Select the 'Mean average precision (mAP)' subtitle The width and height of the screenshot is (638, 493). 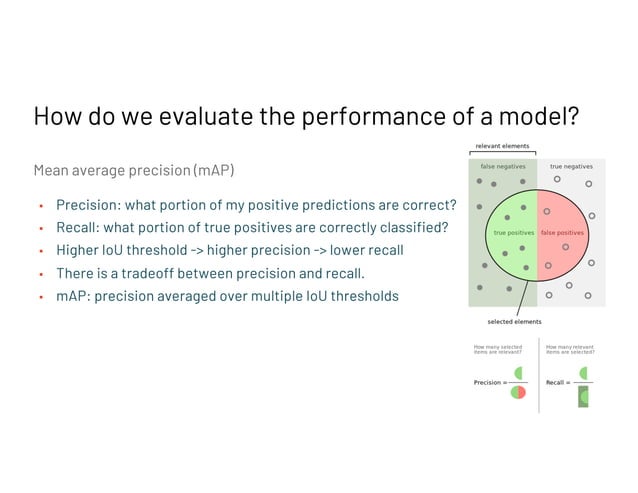[x=134, y=170]
